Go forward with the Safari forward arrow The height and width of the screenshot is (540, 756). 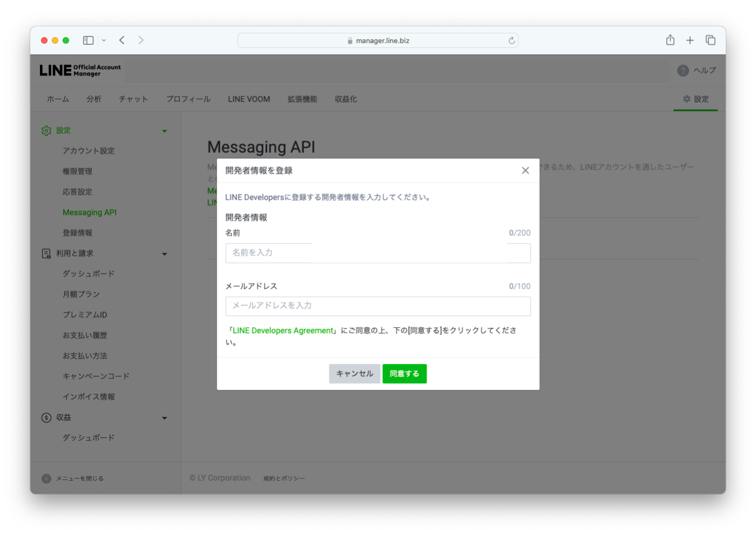[141, 40]
